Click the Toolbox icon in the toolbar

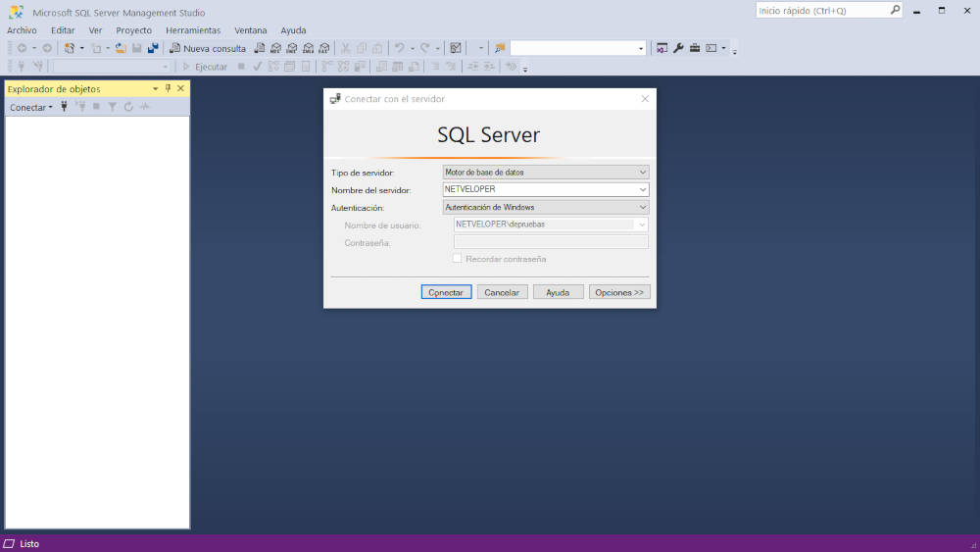pyautogui.click(x=695, y=48)
